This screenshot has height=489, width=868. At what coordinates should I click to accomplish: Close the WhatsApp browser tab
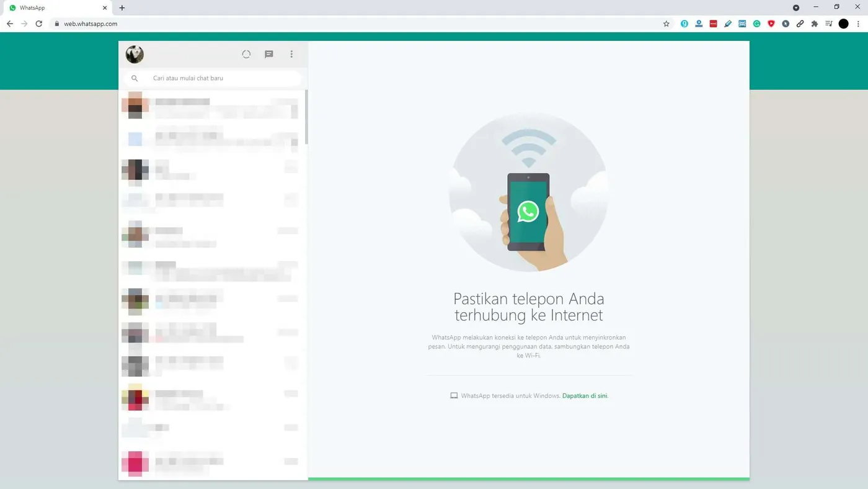[x=105, y=8]
